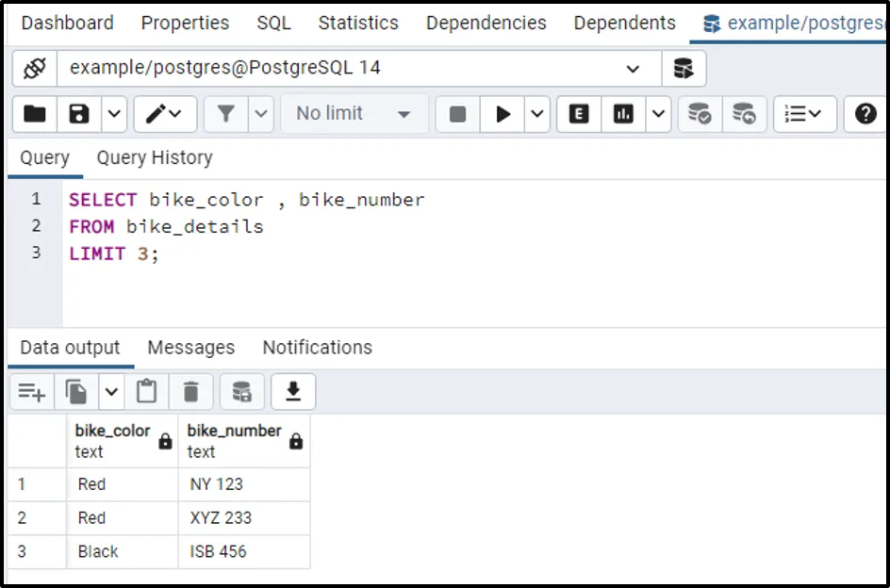Select the bike_color column header

(x=113, y=440)
